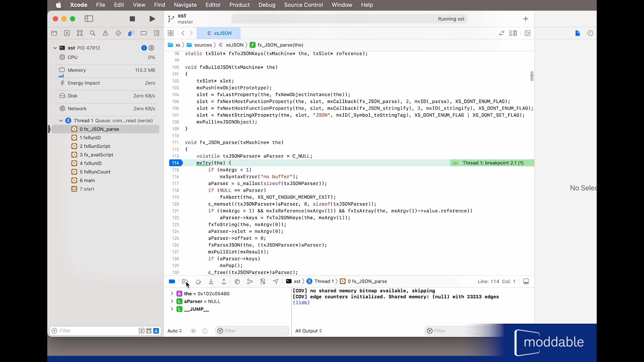Open the Test navigator diamond icon
644x362 pixels.
pyautogui.click(x=118, y=33)
